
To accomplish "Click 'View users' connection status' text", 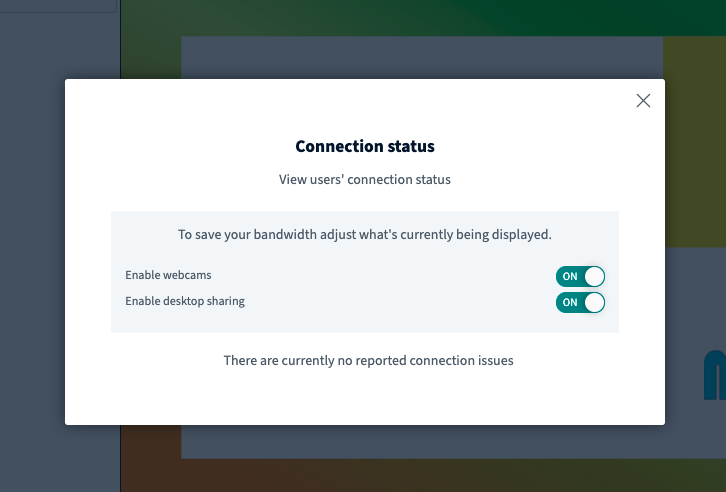I will point(365,180).
